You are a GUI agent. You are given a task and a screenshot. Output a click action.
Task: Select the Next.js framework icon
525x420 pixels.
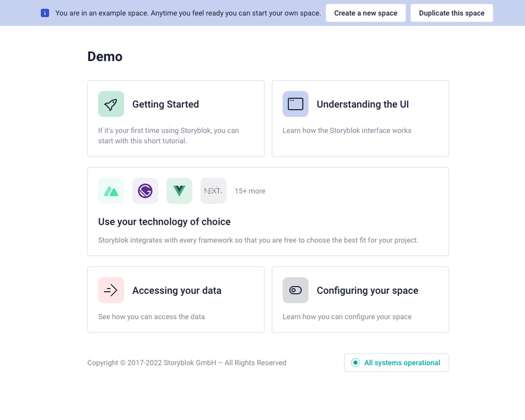tap(213, 191)
